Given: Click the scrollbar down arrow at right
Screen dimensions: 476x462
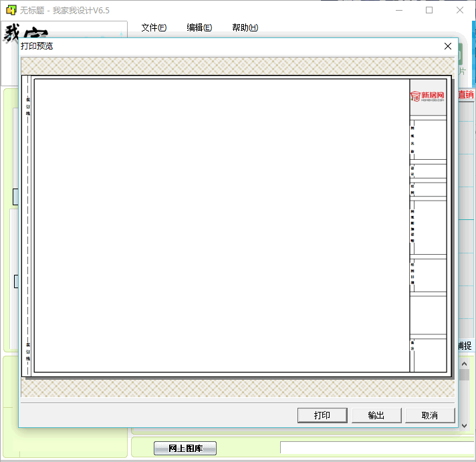Looking at the screenshot, I should [465, 425].
